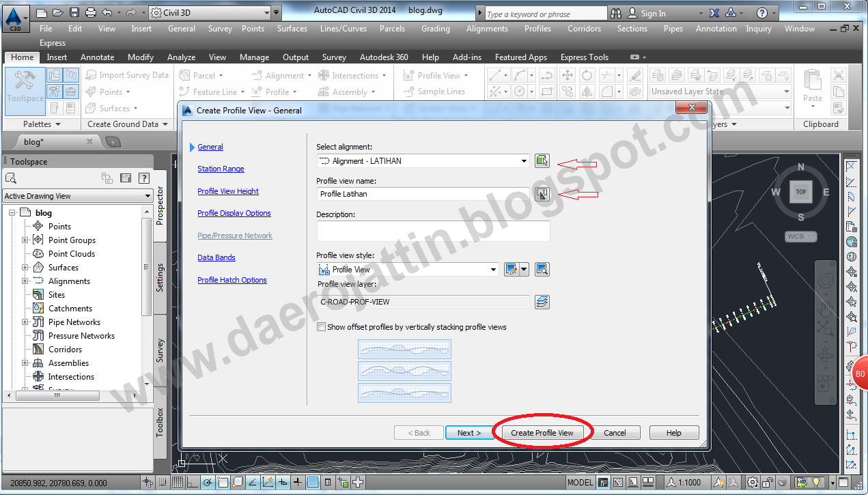Expand the Surfaces tree node
This screenshot has width=868, height=495.
(25, 268)
